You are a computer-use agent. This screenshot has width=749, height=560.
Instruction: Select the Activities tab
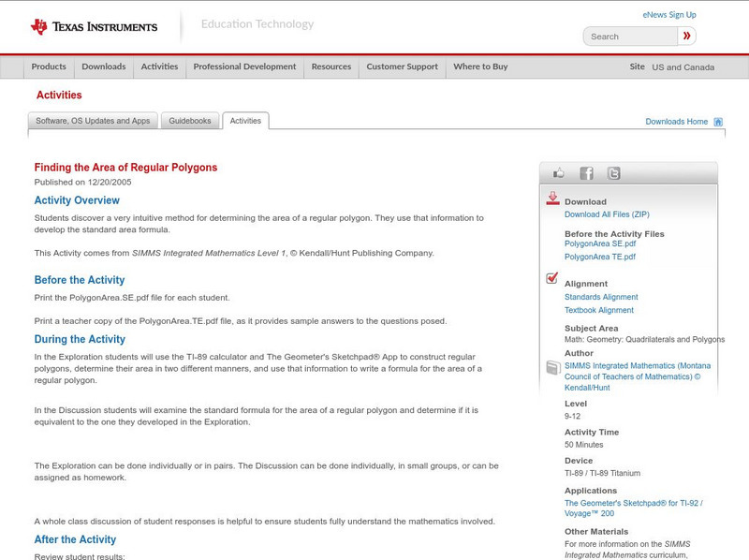[x=245, y=121]
